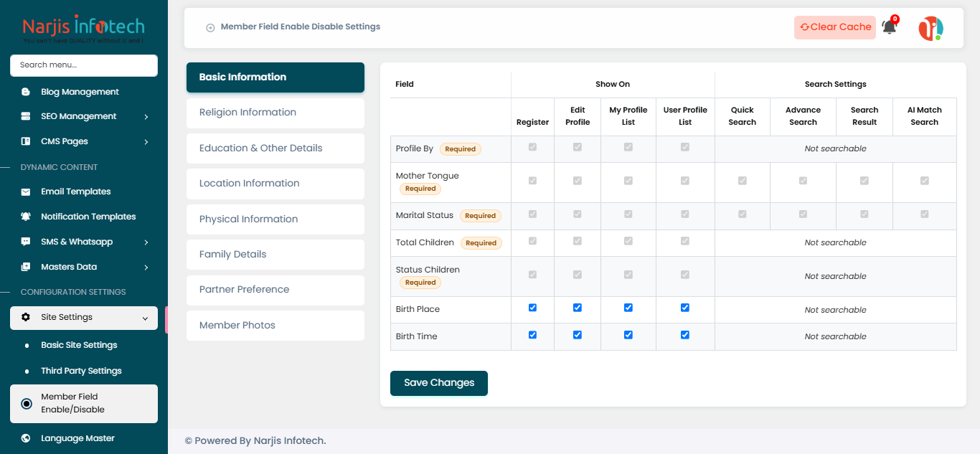Open Education & Other Details tab

(x=275, y=148)
